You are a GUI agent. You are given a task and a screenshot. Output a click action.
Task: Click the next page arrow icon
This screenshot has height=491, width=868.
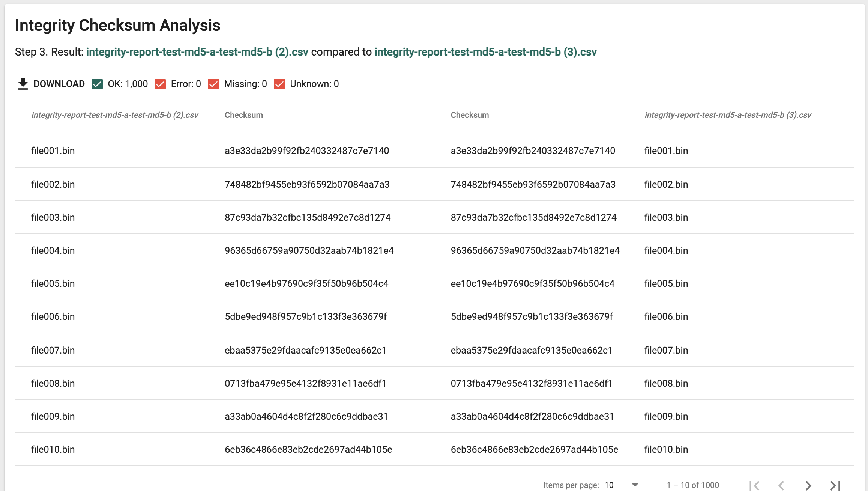point(810,485)
